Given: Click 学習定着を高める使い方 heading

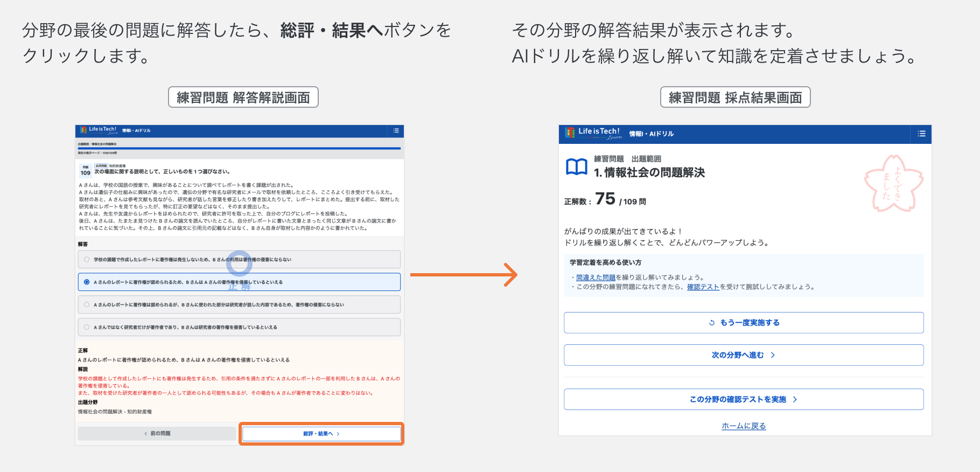Looking at the screenshot, I should pos(606,262).
